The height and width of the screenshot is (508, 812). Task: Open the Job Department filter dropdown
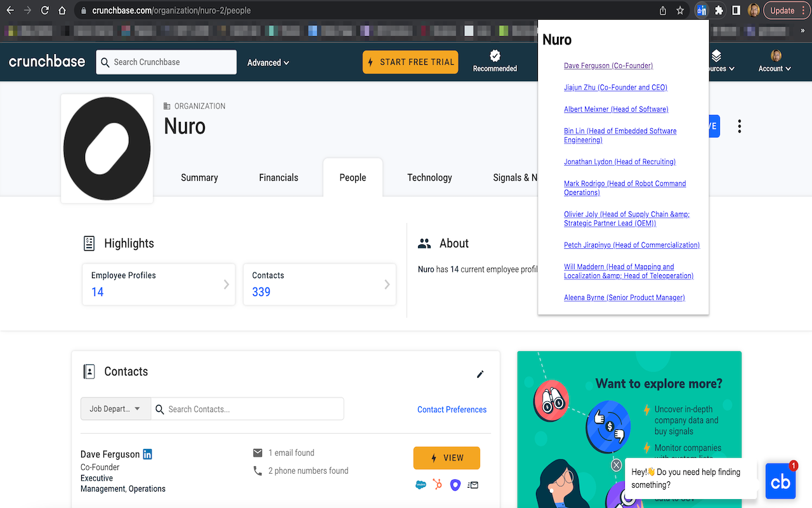pyautogui.click(x=115, y=408)
